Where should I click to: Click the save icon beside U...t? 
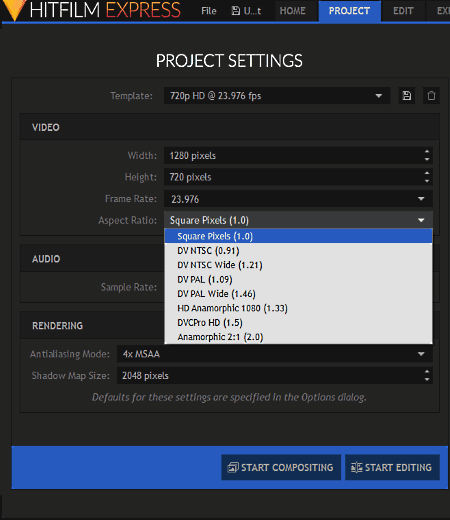coord(236,11)
